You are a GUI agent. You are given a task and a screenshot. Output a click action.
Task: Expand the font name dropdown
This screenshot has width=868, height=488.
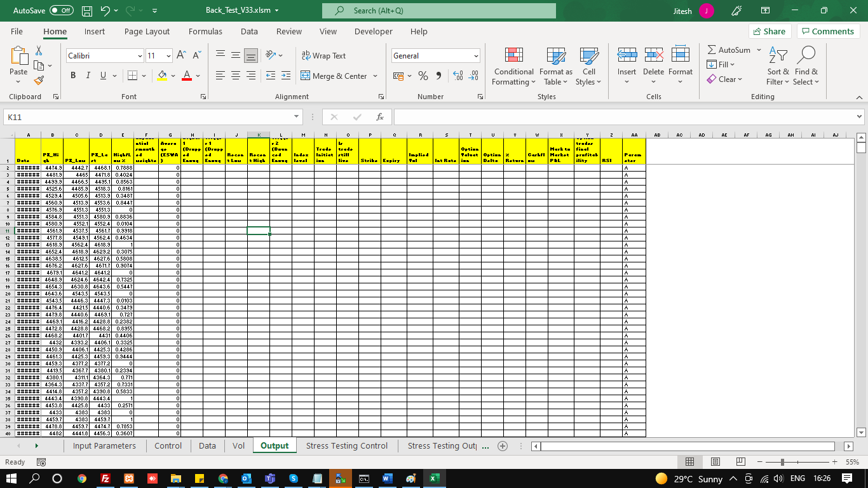140,56
